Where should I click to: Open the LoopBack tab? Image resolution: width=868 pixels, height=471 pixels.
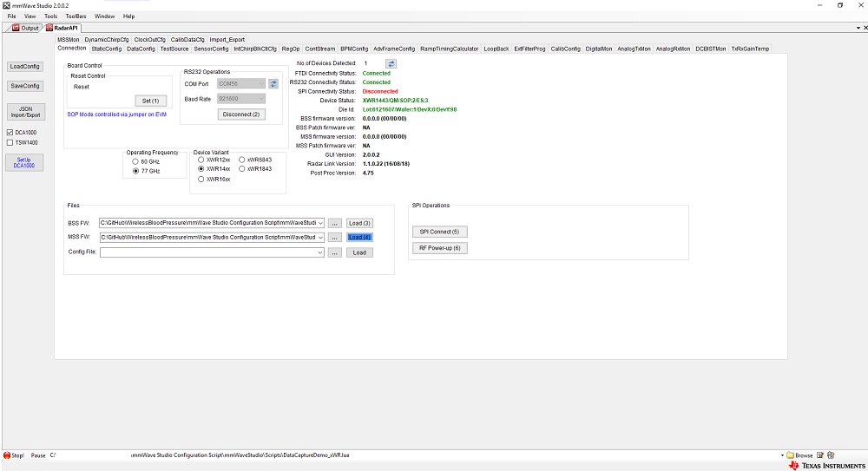[x=496, y=49]
